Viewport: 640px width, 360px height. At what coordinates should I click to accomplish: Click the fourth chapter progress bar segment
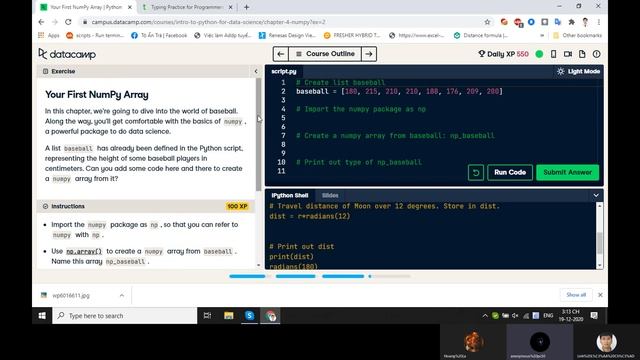pyautogui.click(x=389, y=276)
